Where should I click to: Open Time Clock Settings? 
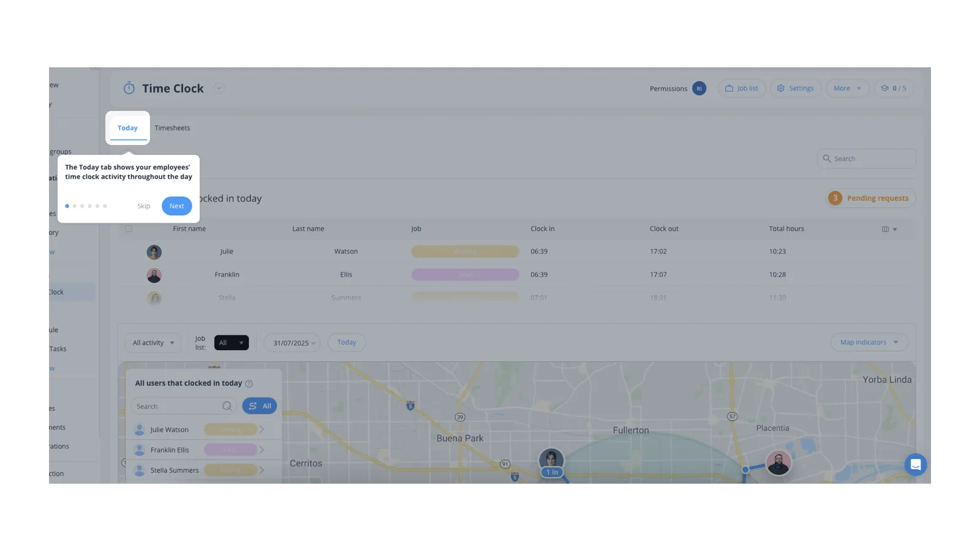click(x=796, y=88)
